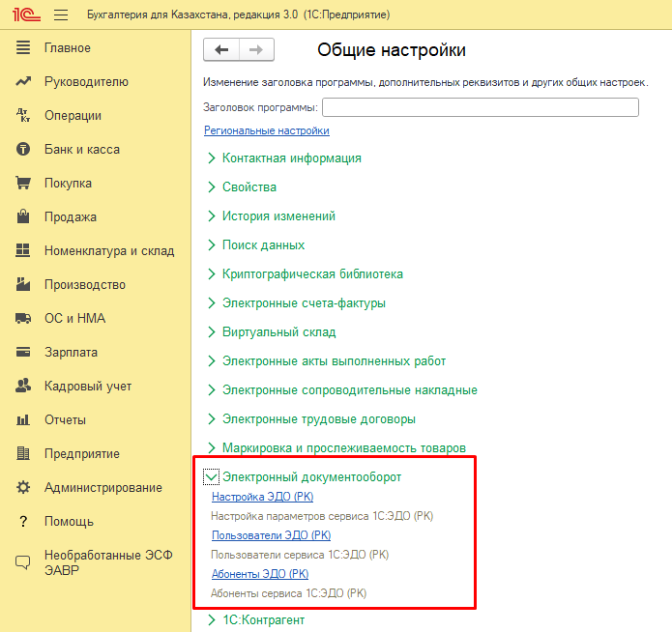Go forward with the right arrow button
Image resolution: width=672 pixels, height=632 pixels.
[256, 49]
